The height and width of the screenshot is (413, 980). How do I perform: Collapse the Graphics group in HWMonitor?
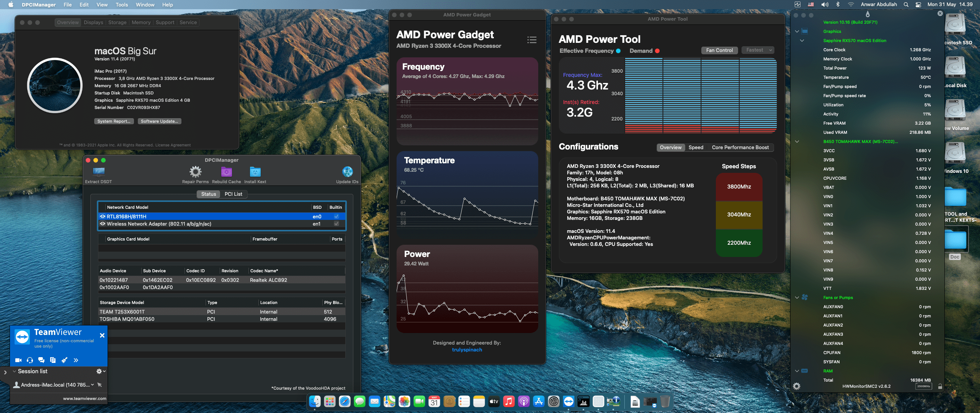[797, 31]
